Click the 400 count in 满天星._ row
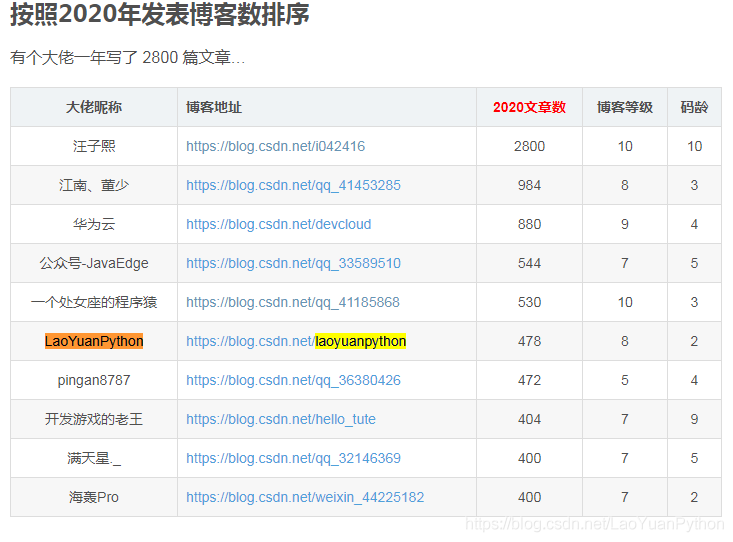 pos(529,458)
